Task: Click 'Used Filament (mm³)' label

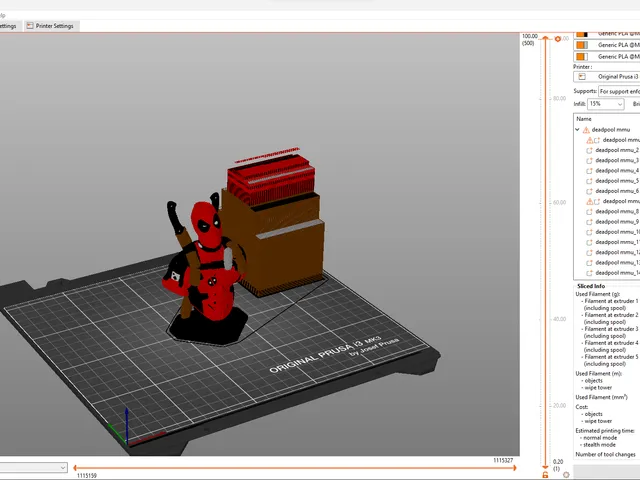Action: (602, 397)
